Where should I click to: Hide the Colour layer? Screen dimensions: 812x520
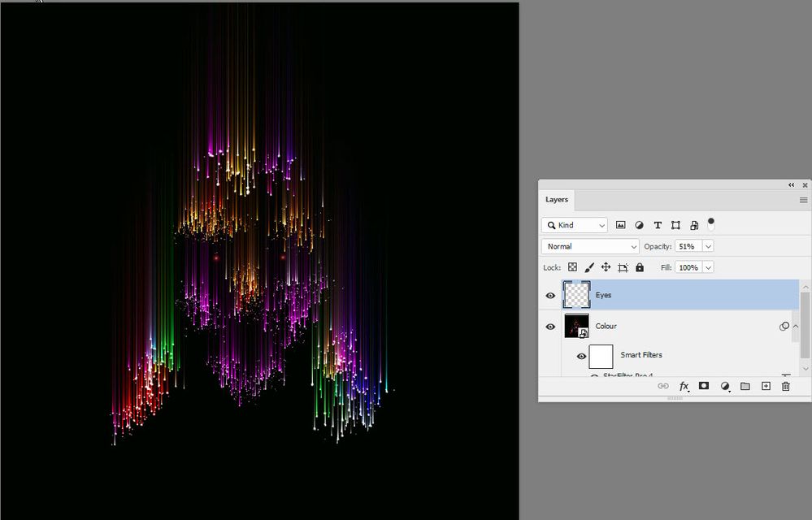(550, 327)
